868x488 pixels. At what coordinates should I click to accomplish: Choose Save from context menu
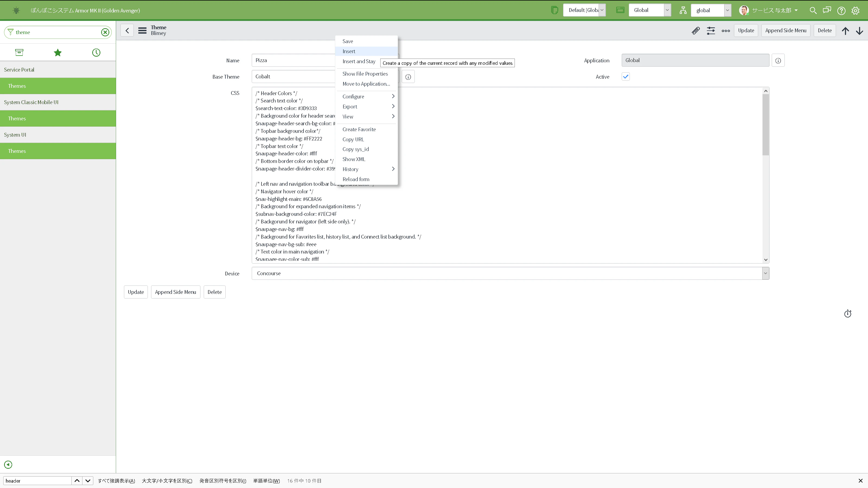click(366, 41)
